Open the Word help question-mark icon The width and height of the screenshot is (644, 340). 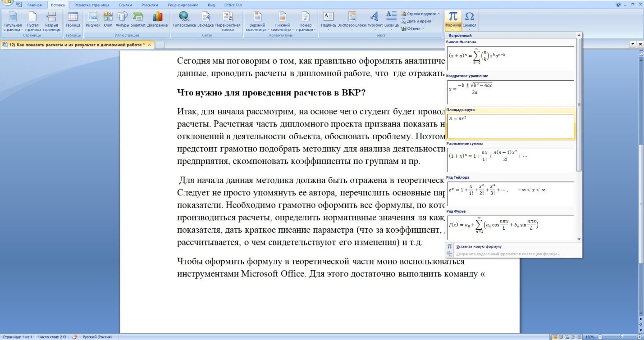click(x=618, y=5)
